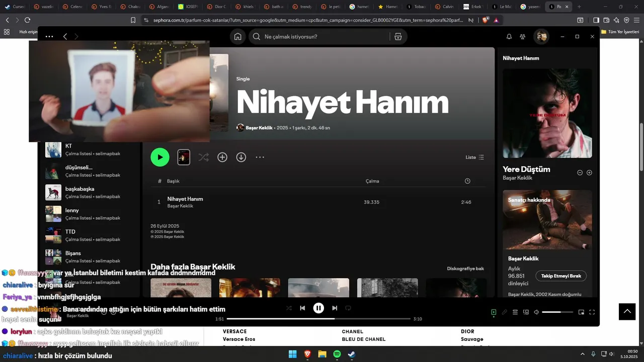The height and width of the screenshot is (362, 644).
Task: Open Sanatçı hakkında artist image card
Action: pos(547,220)
